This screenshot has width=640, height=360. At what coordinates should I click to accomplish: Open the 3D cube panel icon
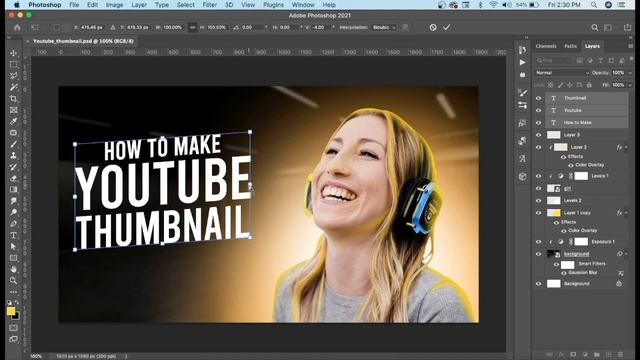click(522, 176)
